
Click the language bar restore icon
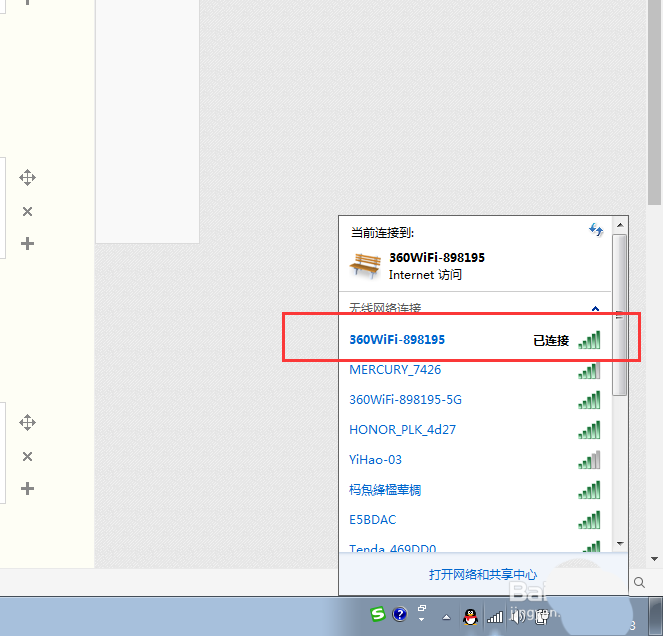[422, 608]
